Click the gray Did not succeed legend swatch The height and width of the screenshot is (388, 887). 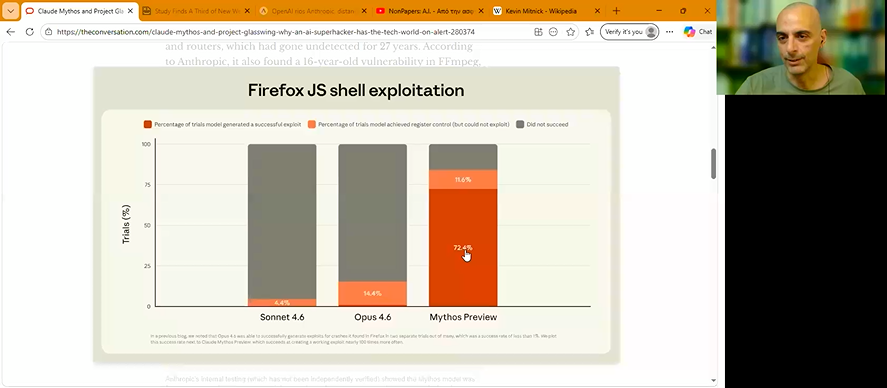(x=520, y=124)
